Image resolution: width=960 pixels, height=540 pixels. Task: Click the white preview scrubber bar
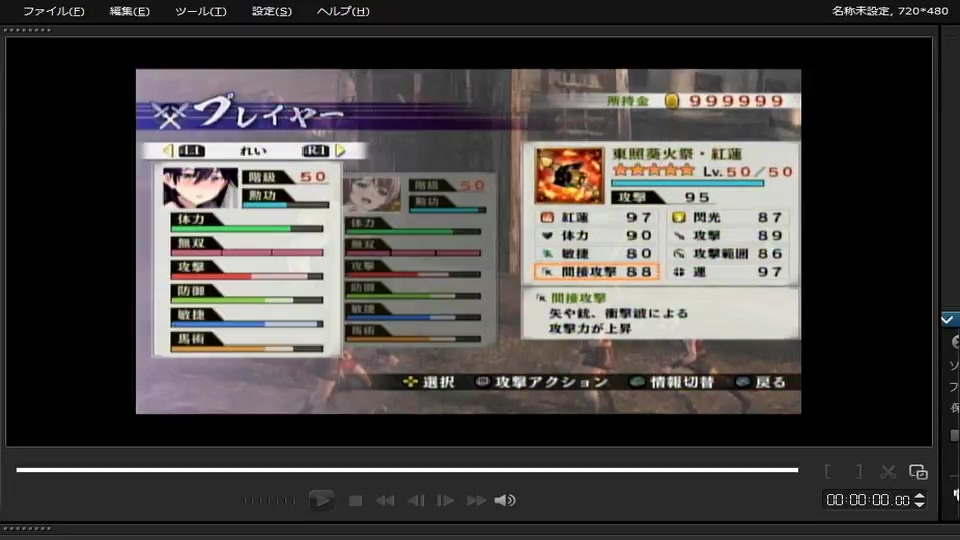(407, 470)
